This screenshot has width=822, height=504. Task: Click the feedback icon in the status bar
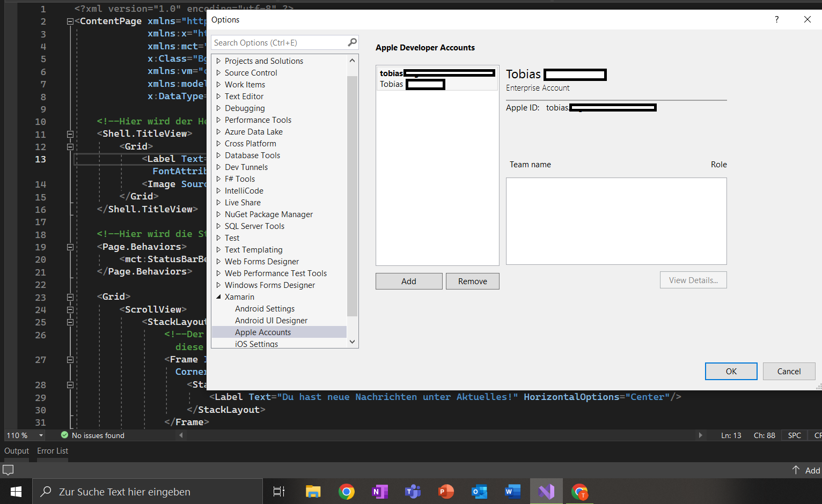point(8,470)
